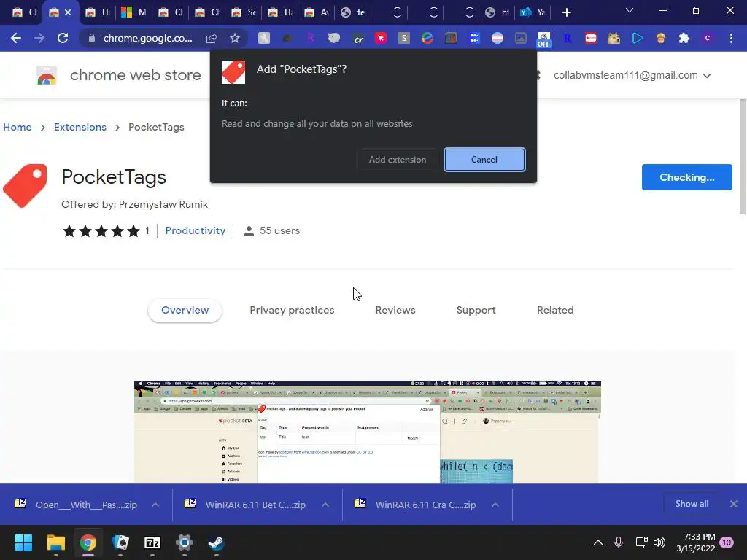
Task: Click the Add extension button in dialog
Action: [398, 160]
